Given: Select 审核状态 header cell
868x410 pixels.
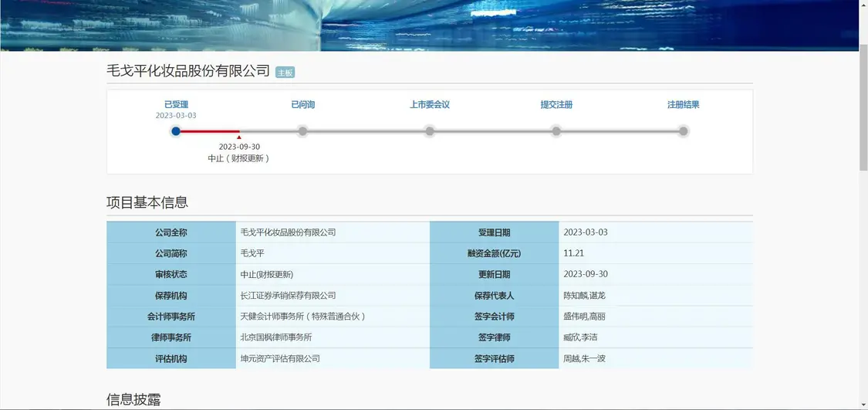Looking at the screenshot, I should [x=171, y=274].
